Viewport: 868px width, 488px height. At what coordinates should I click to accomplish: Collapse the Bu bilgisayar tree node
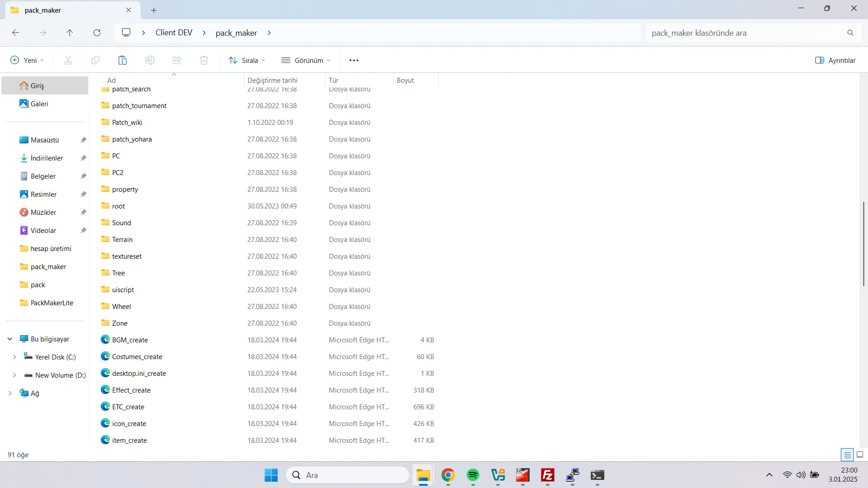click(10, 339)
